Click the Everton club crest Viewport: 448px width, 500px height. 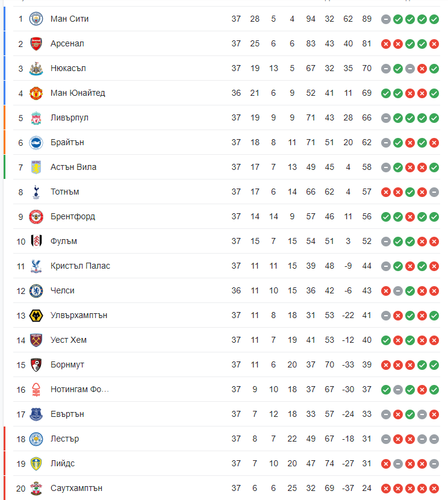tap(36, 414)
